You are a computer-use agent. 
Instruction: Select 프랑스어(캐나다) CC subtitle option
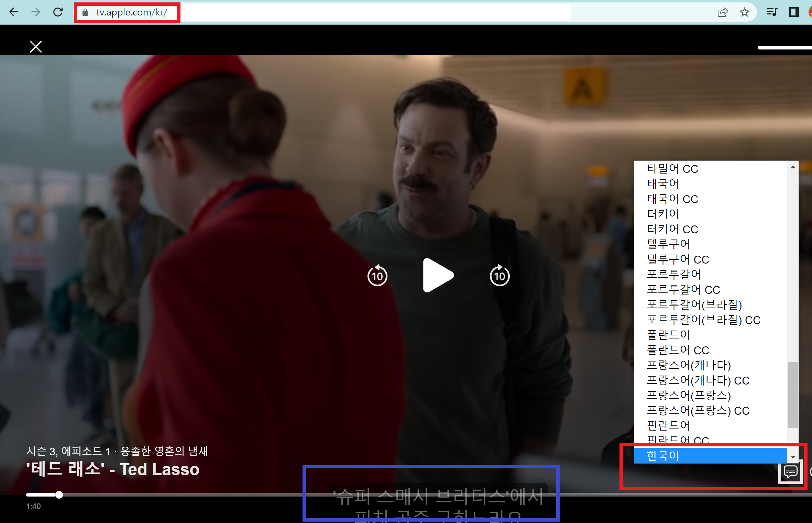[x=710, y=380]
